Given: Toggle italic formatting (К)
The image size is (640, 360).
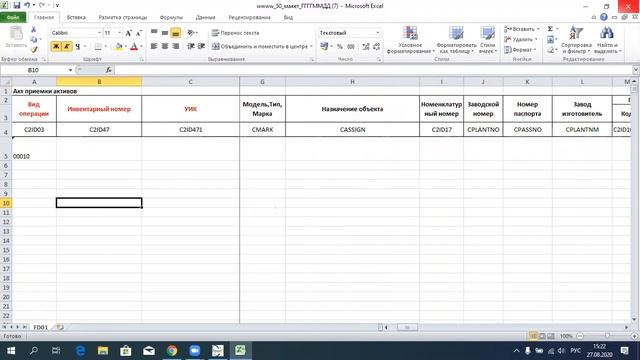Looking at the screenshot, I should pos(67,47).
